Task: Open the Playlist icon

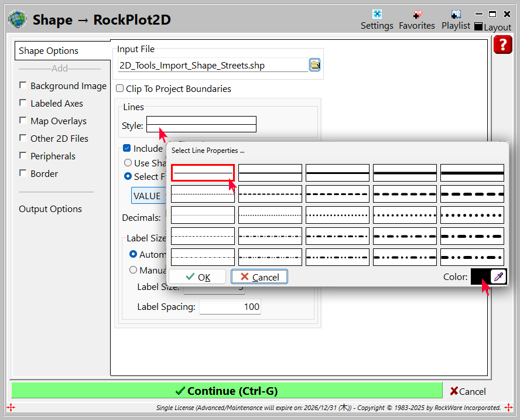Action: point(456,15)
